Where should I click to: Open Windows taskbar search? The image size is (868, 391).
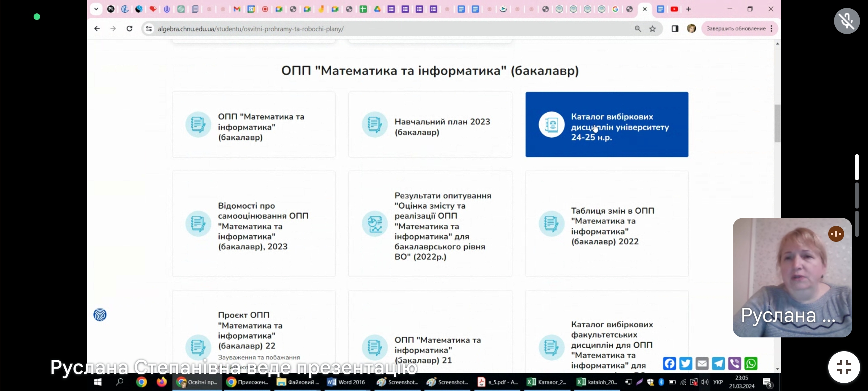(x=120, y=382)
